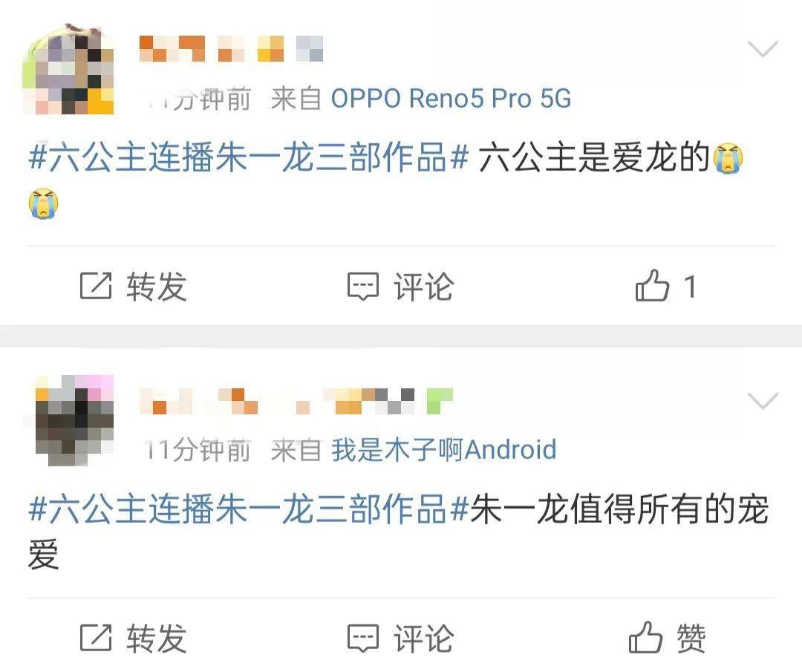802x672 pixels.
Task: Open the first poster's pixelated avatar
Action: coord(68,69)
